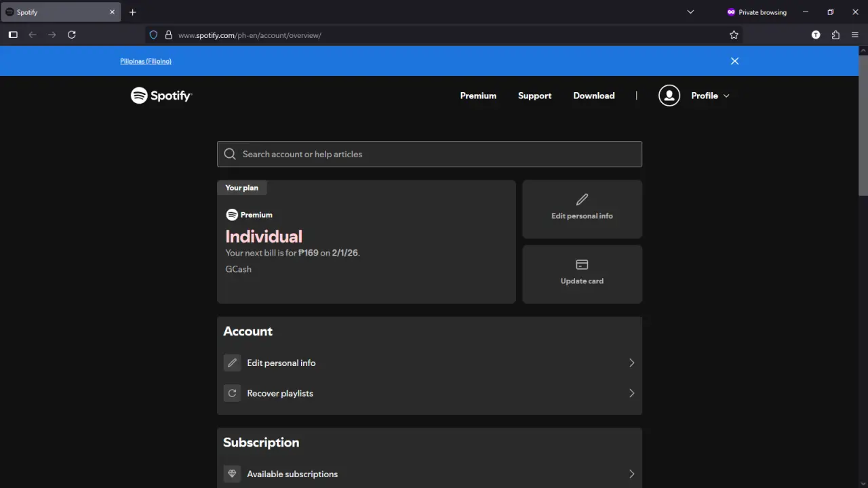Viewport: 868px width, 488px height.
Task: Click the pencil icon on Edit personal info card
Action: (x=582, y=199)
